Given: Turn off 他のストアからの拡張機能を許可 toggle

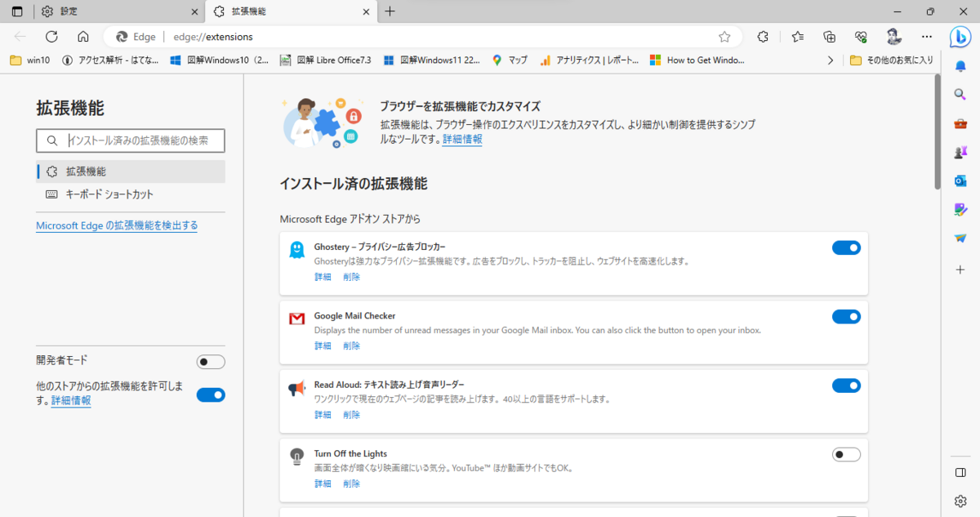Looking at the screenshot, I should tap(211, 394).
